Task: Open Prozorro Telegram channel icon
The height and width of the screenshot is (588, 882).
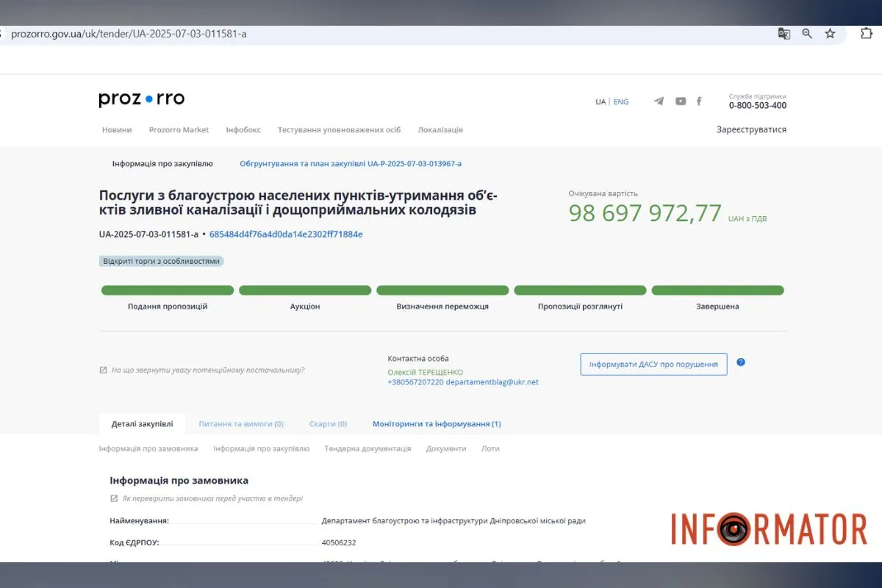Action: [x=659, y=101]
